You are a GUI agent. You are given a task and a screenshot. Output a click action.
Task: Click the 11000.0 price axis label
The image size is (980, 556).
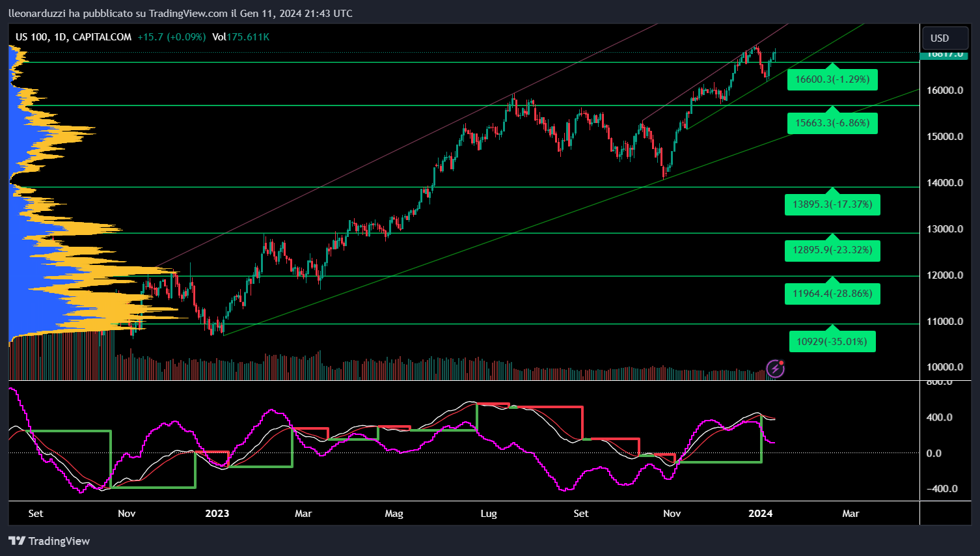945,322
